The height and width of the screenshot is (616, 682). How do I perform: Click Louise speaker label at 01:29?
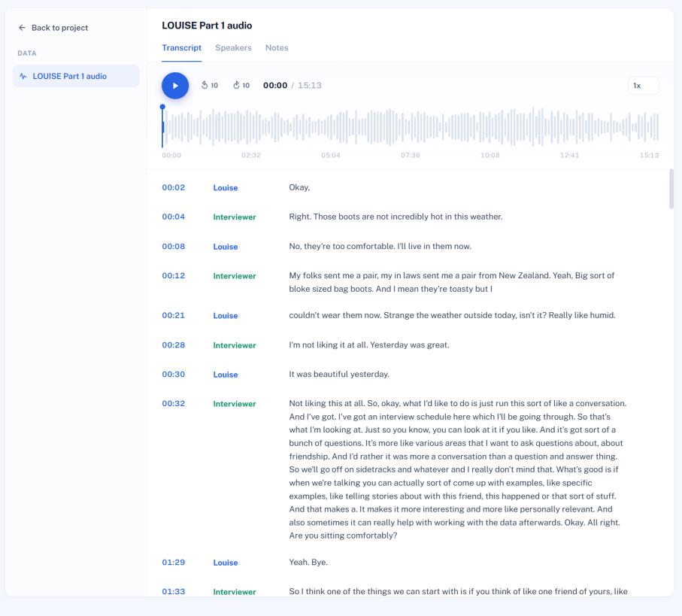pyautogui.click(x=226, y=563)
